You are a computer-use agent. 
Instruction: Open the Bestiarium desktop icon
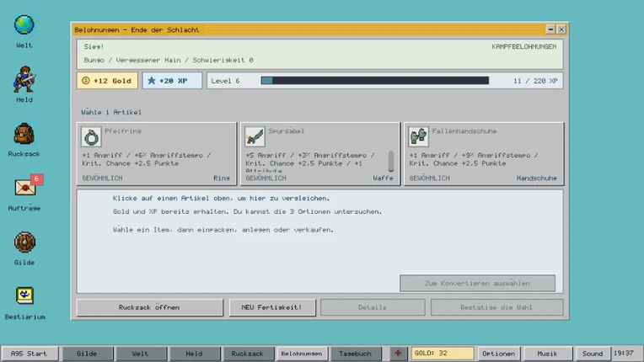click(x=24, y=295)
